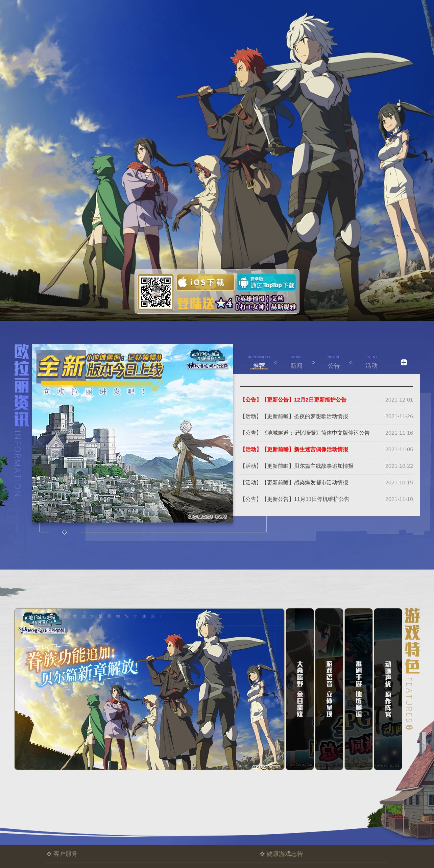Screen dimensions: 434x868
Task: Click the game logo on feature banner
Action: [42, 623]
